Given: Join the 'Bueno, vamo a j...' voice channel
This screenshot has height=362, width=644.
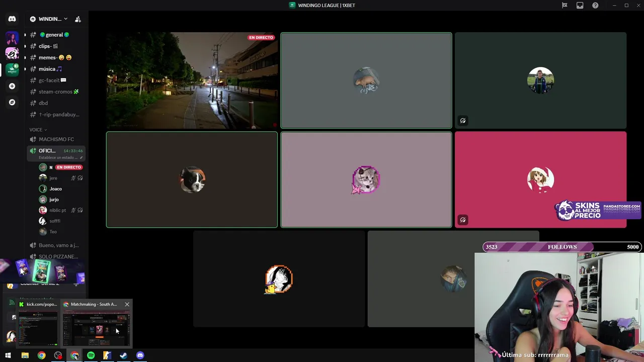Looking at the screenshot, I should click(x=56, y=245).
